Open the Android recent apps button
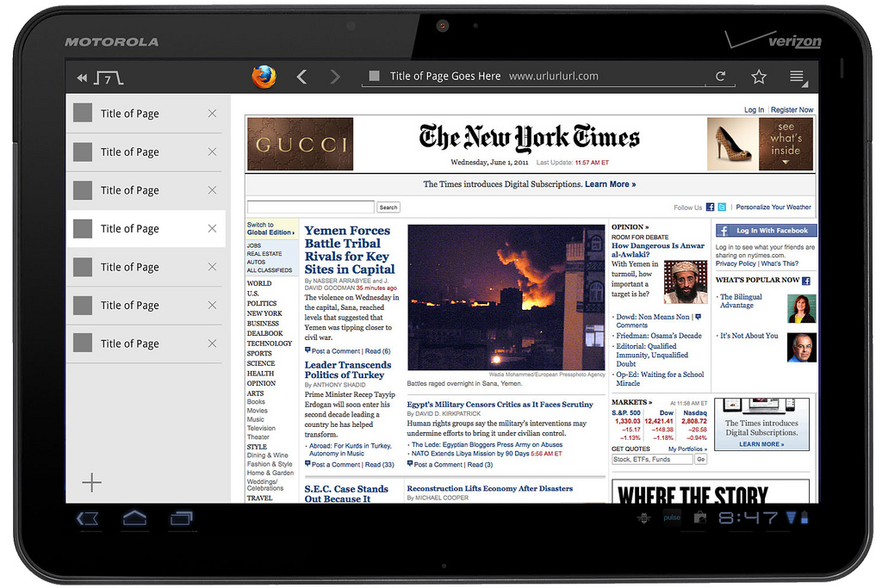This screenshot has height=588, width=882. click(181, 517)
